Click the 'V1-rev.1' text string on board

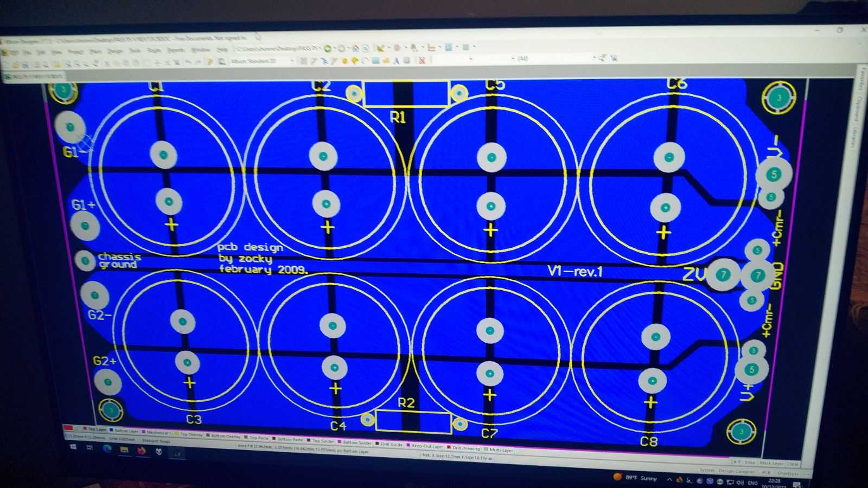pyautogui.click(x=575, y=271)
